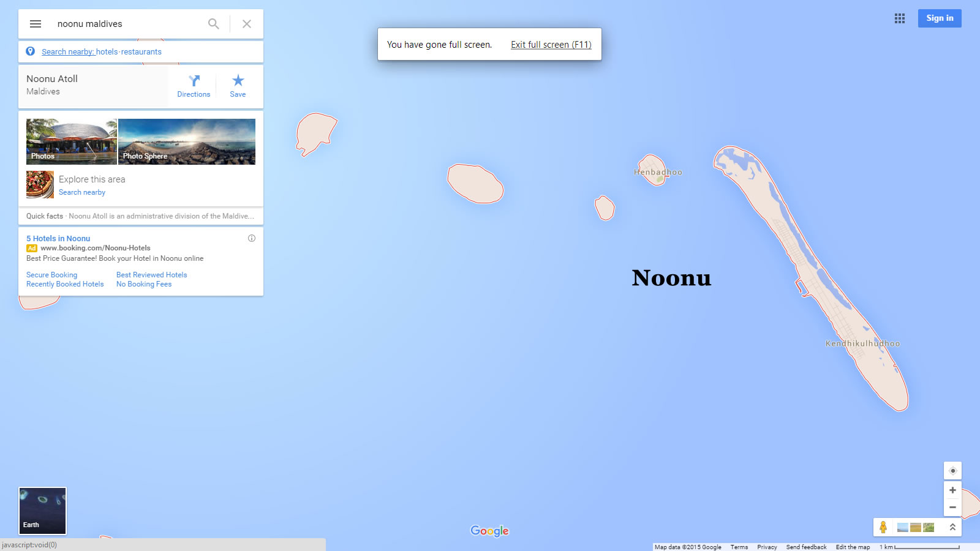This screenshot has width=980, height=551.
Task: View the Photo Sphere image
Action: [187, 141]
